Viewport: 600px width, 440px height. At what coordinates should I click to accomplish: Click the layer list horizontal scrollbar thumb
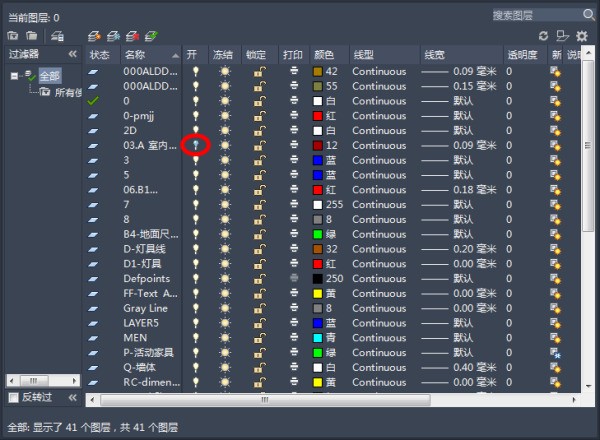point(265,400)
